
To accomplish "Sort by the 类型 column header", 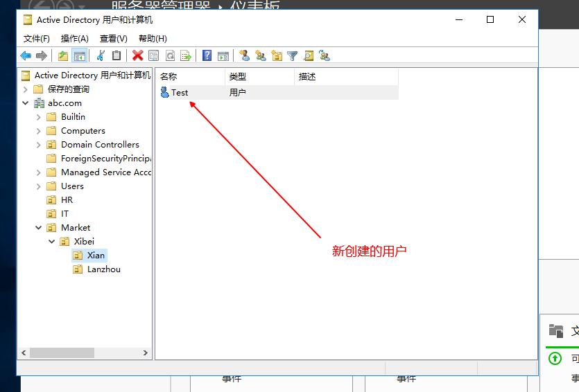I will tap(259, 77).
